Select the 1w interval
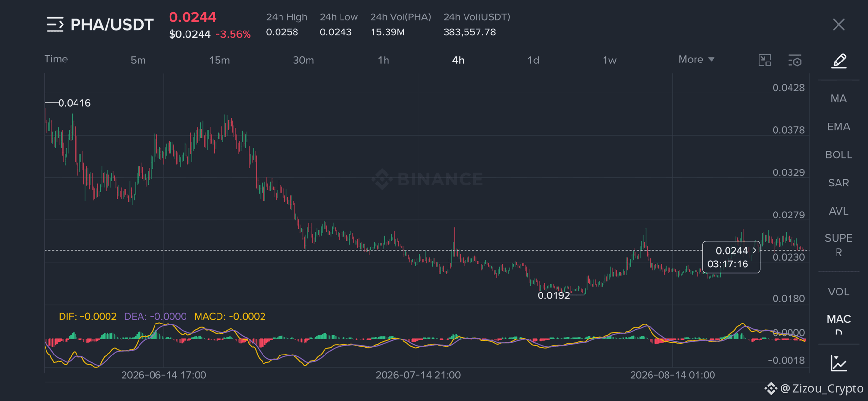Viewport: 868px width, 401px height. pyautogui.click(x=609, y=60)
